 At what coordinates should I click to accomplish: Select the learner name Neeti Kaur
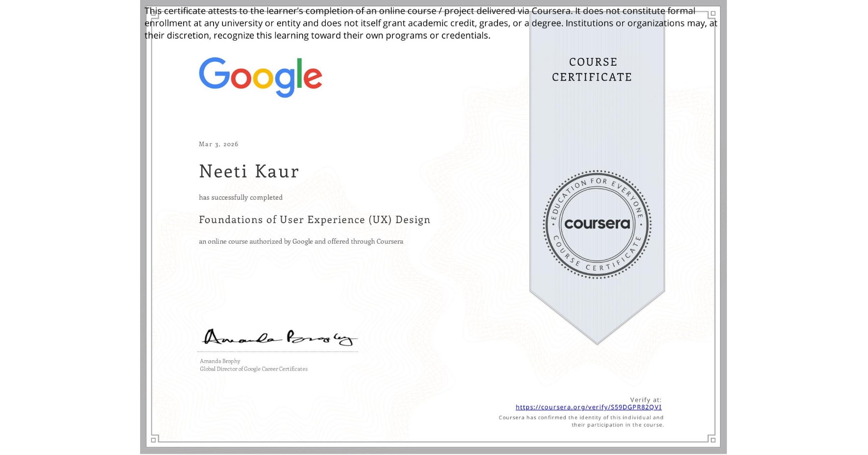coord(249,171)
